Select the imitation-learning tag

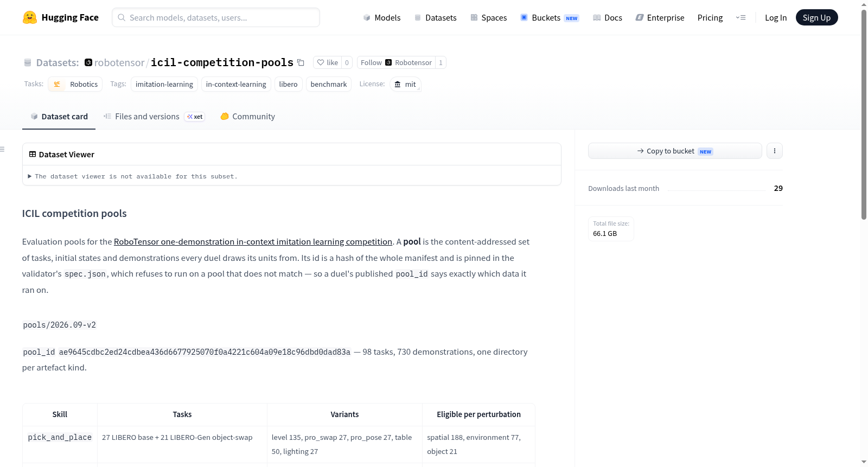click(164, 84)
